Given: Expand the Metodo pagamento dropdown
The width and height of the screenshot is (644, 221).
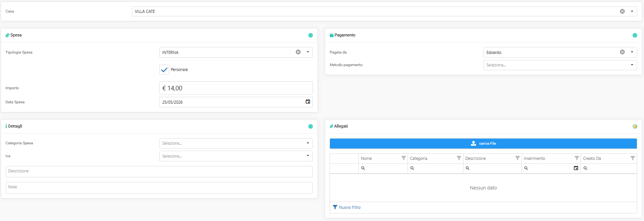Looking at the screenshot, I should click(632, 65).
